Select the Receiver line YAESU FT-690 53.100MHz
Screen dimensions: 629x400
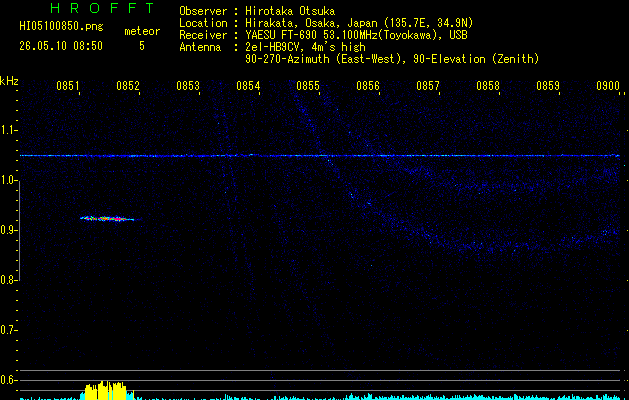(x=323, y=35)
